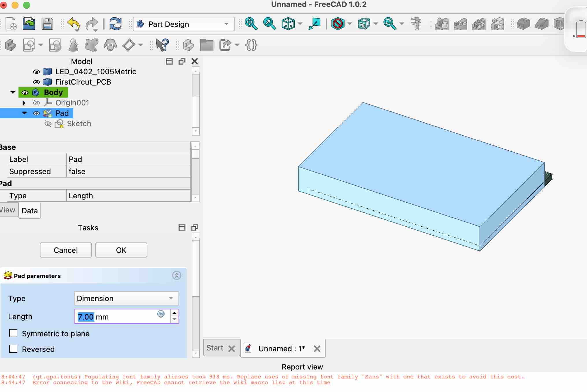Viewport: 587px width, 392px height.
Task: Click the Save document icon
Action: (47, 24)
